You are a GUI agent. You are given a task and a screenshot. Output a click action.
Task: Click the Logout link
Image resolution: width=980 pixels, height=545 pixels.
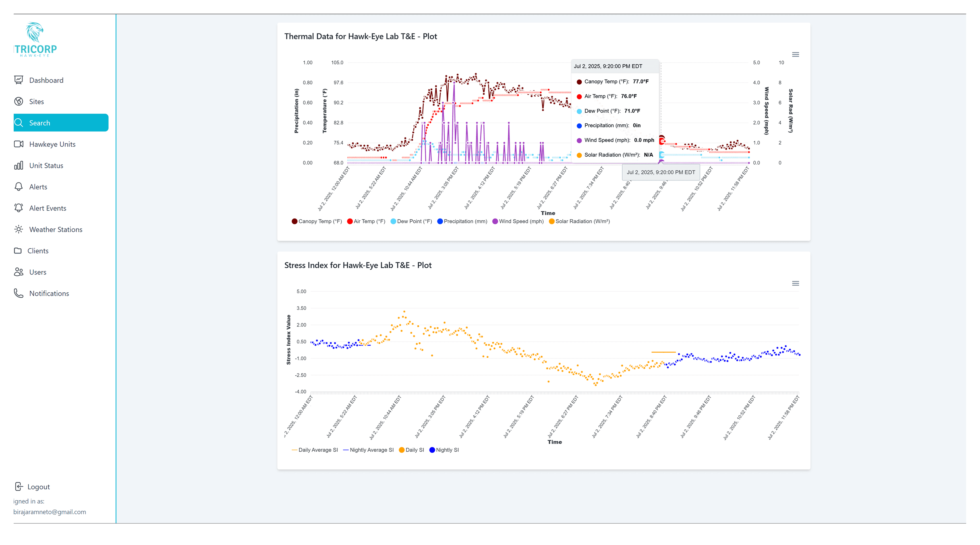[x=38, y=486]
